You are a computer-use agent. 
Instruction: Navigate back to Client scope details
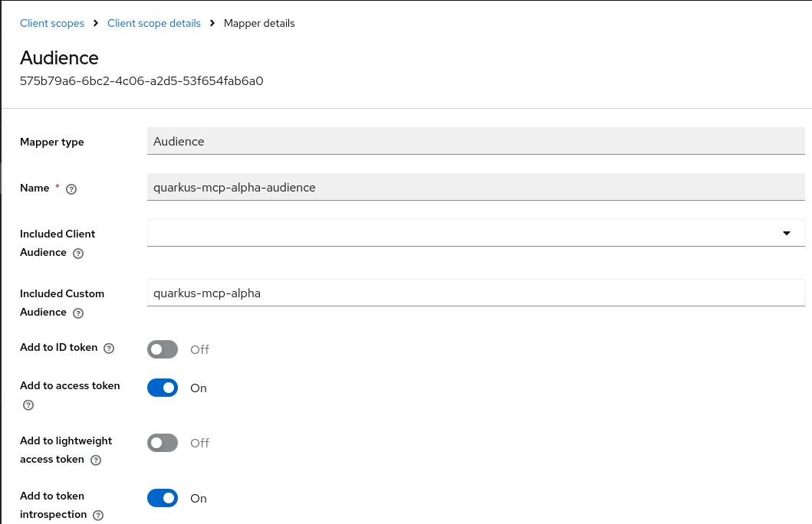(x=153, y=23)
